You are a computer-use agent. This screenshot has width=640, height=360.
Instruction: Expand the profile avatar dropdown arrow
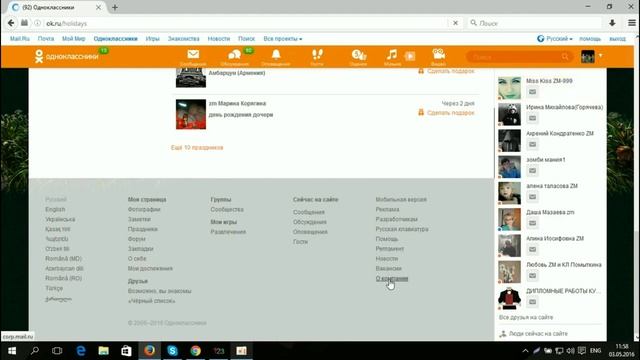(x=601, y=56)
